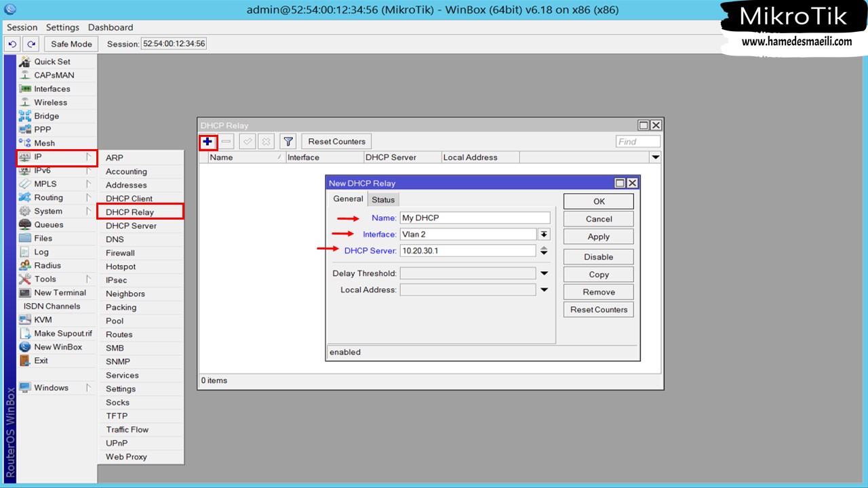The width and height of the screenshot is (868, 488).
Task: Click the Copy button
Action: 599,274
